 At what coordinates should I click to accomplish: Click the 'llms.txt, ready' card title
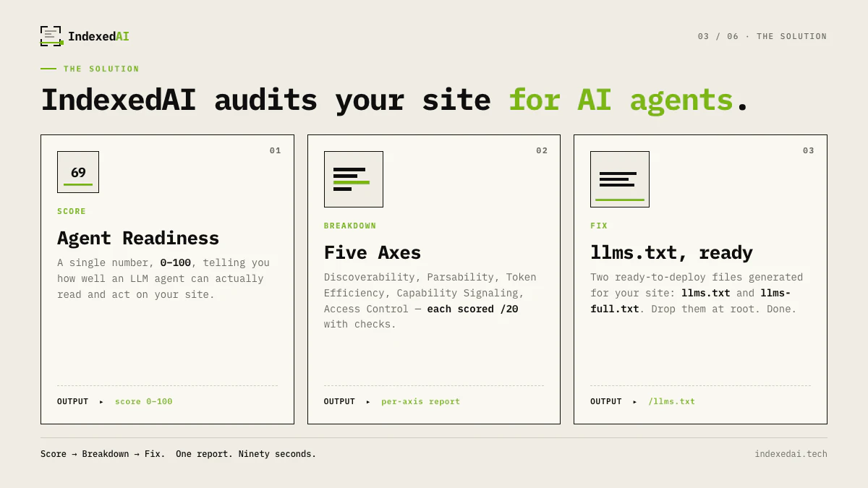click(671, 253)
